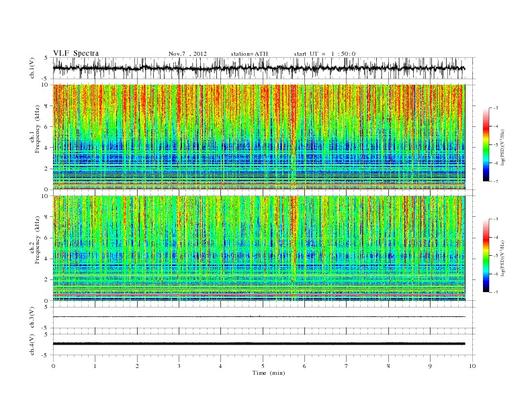Click inside the ch.2 frequency spectrogram

coord(259,248)
